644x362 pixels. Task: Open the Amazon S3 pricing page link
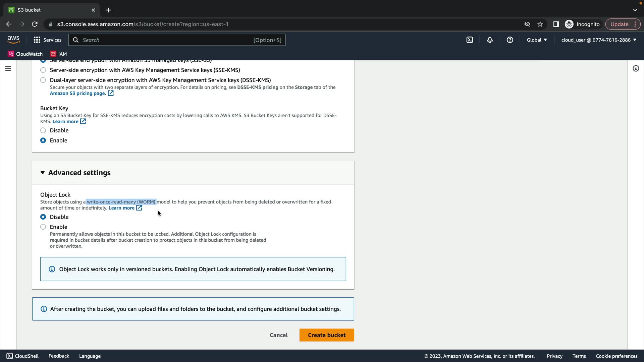(78, 93)
